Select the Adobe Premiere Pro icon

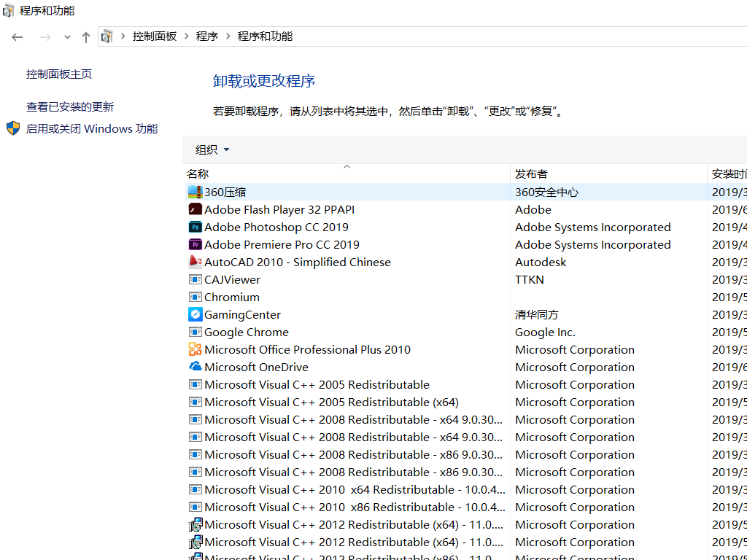195,244
